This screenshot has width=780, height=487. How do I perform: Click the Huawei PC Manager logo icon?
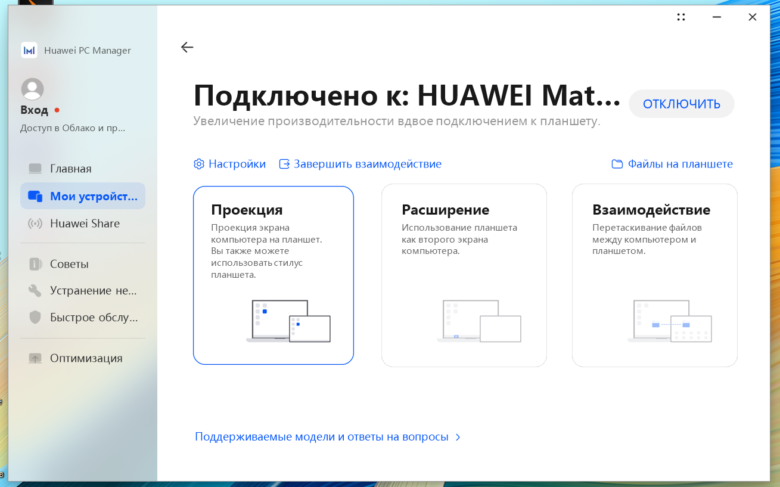coord(29,50)
